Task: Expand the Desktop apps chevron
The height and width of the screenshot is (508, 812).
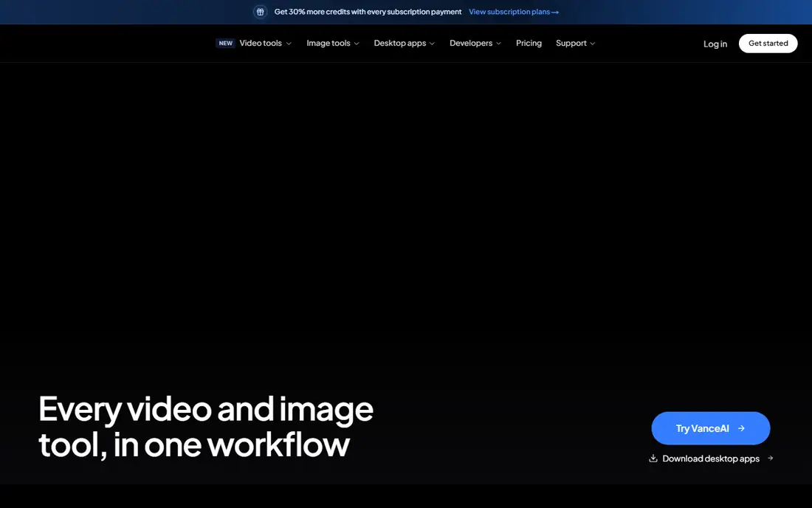Action: (432, 44)
